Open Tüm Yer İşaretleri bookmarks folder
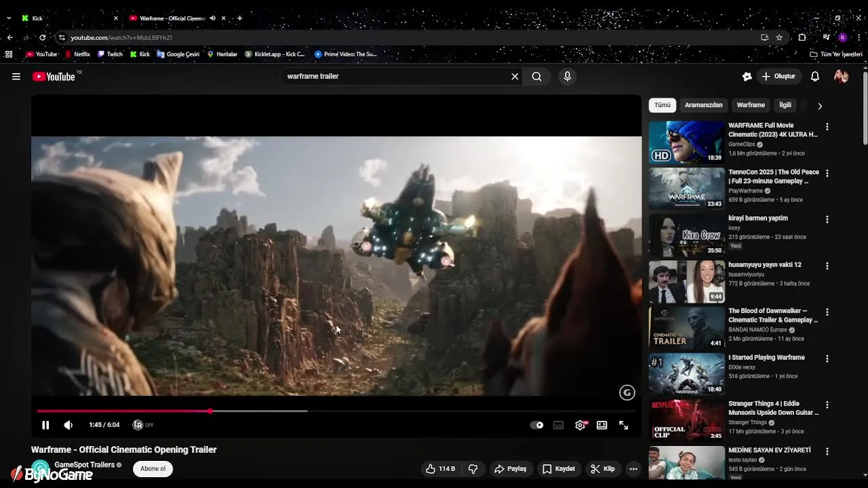 point(836,54)
